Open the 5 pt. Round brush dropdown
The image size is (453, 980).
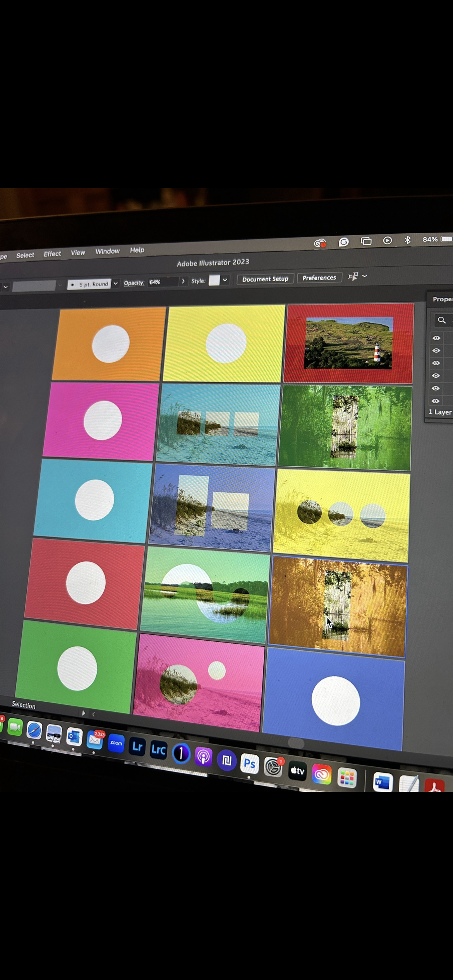coord(115,283)
